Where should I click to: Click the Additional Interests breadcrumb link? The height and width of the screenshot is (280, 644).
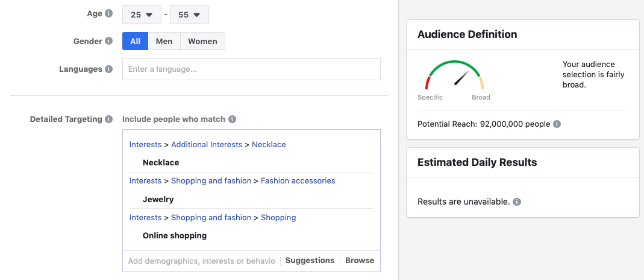pos(206,145)
